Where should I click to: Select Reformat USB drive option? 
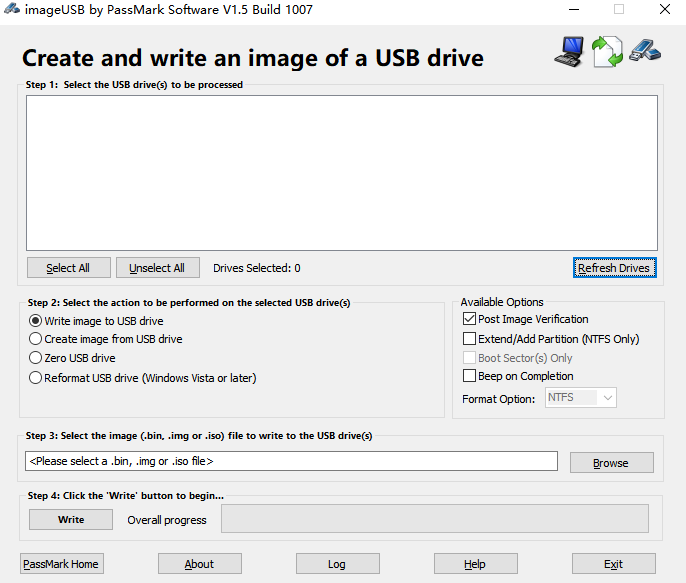click(36, 378)
